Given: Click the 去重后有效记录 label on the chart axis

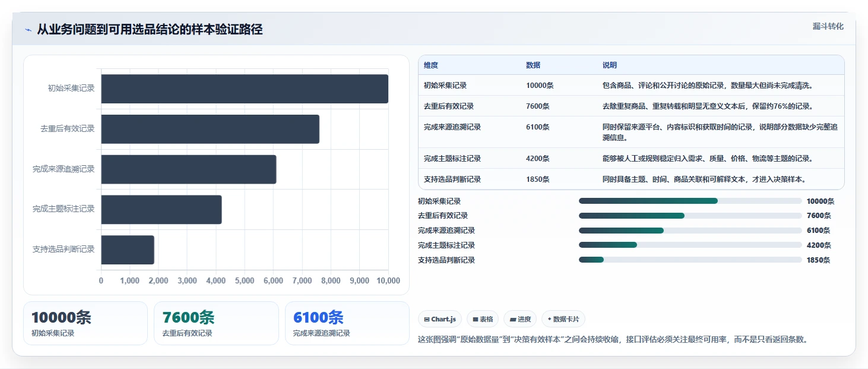Looking at the screenshot, I should click(68, 128).
